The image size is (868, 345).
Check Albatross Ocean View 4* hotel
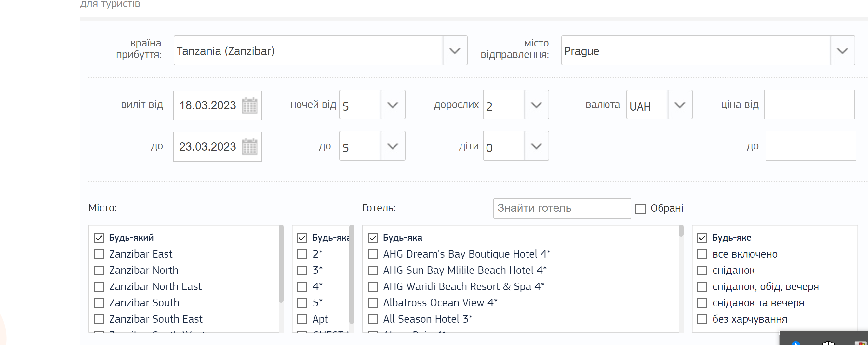tap(373, 303)
